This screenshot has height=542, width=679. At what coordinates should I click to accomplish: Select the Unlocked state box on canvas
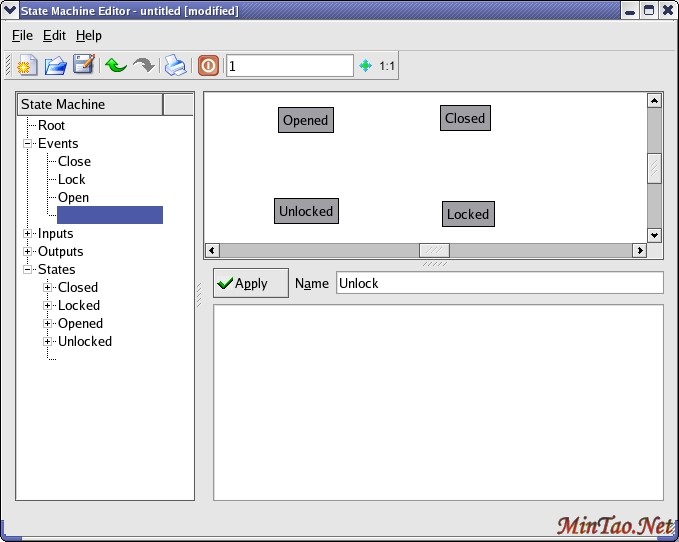(306, 211)
